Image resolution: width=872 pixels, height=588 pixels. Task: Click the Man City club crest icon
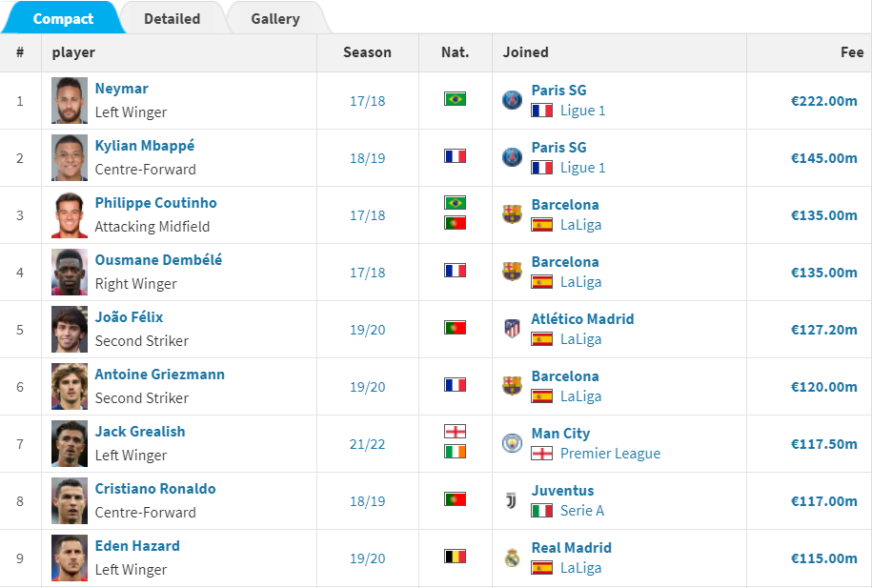[512, 443]
